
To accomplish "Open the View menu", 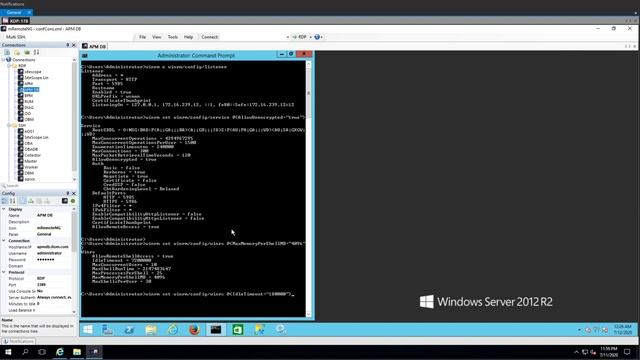I will pos(157,37).
